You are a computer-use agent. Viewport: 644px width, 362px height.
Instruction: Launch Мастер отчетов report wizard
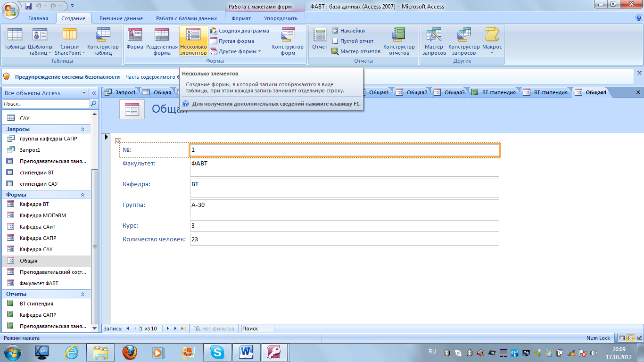[x=356, y=51]
